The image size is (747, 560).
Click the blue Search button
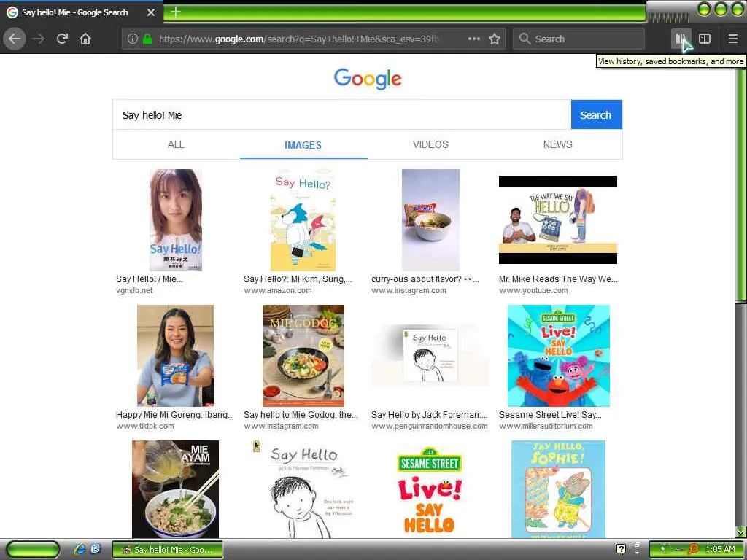pyautogui.click(x=596, y=114)
